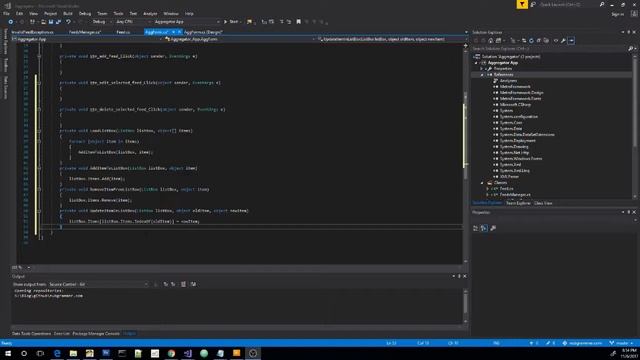Open the AggForm.cs [Design] tab

coord(203,32)
